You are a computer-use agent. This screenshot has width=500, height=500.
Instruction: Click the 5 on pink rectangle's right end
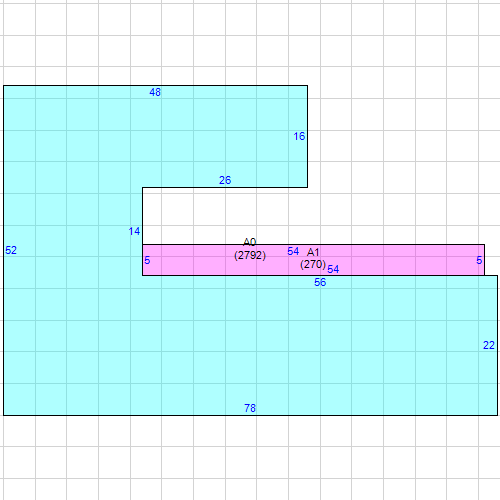[x=479, y=260]
